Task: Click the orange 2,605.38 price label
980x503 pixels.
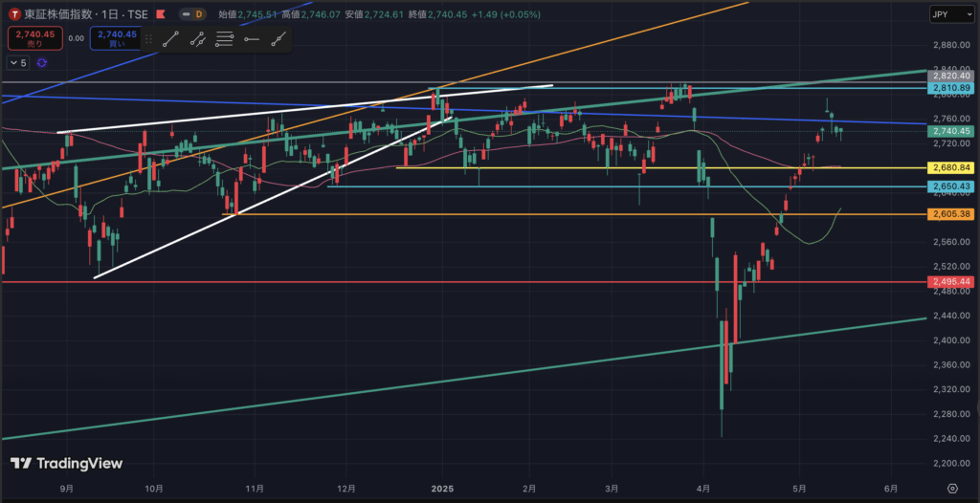Action: [951, 214]
